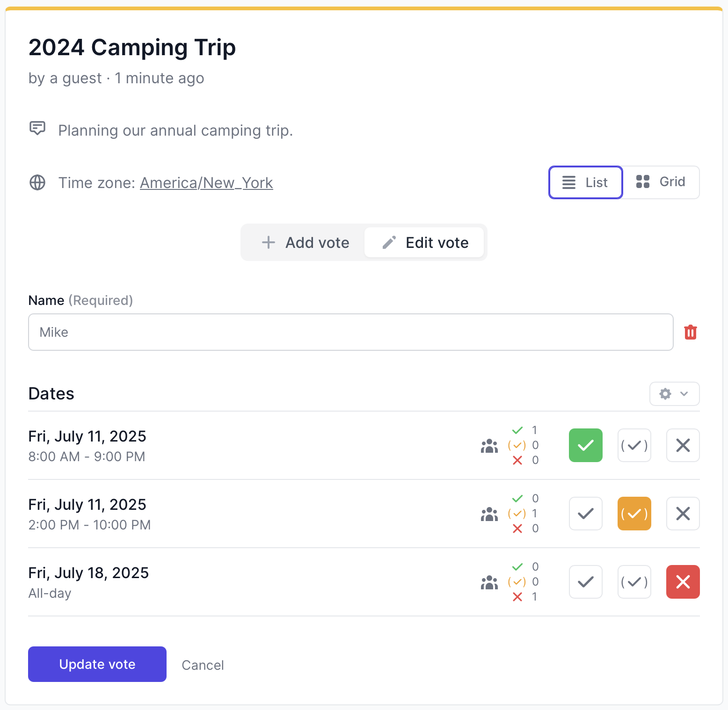Toggle yes vote for July 18 all-day option
Screen dimensions: 728x710
pos(585,582)
